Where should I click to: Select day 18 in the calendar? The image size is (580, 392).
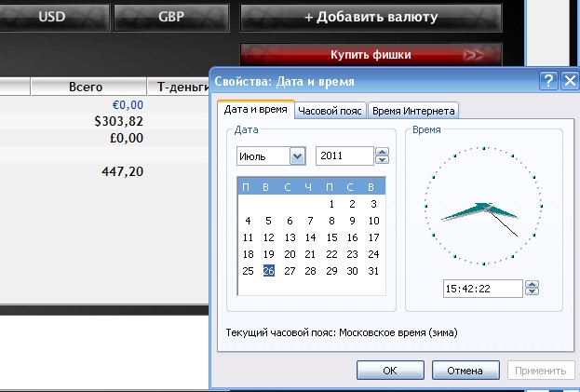[x=248, y=254]
